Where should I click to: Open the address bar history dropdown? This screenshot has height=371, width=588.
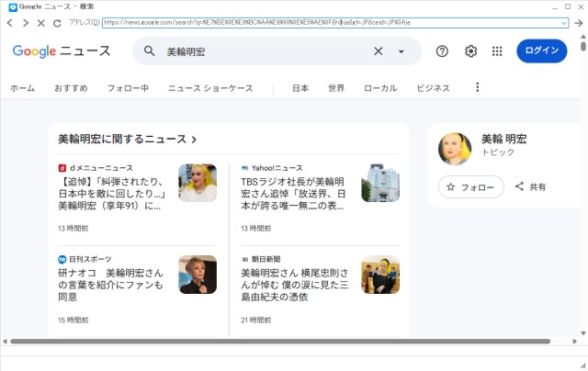563,23
